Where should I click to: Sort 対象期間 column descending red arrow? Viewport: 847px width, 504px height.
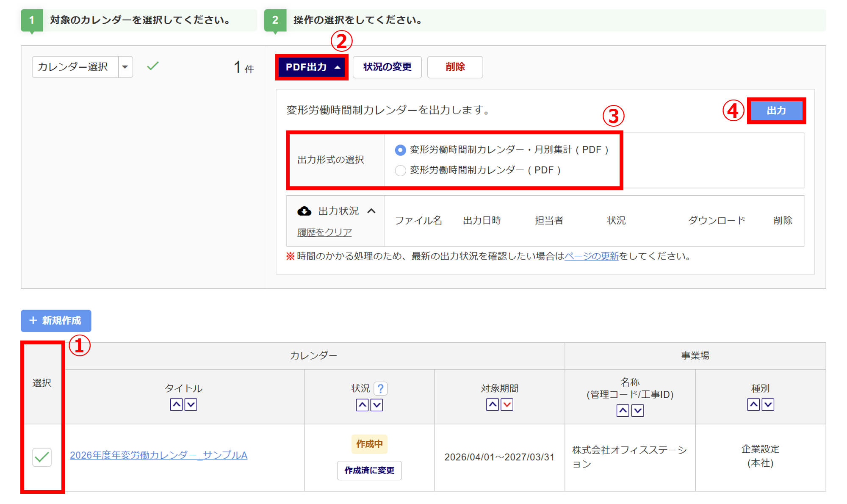(507, 404)
